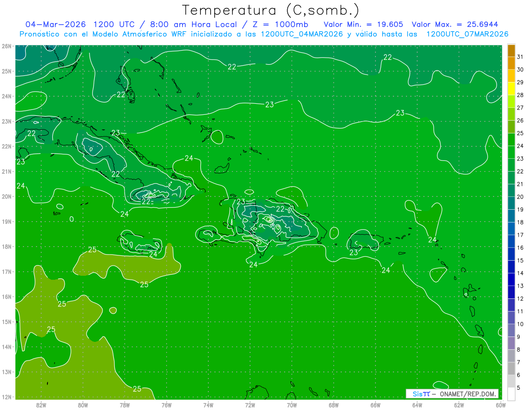Click the longitude axis label 64W
The image size is (532, 411).
coord(417,405)
